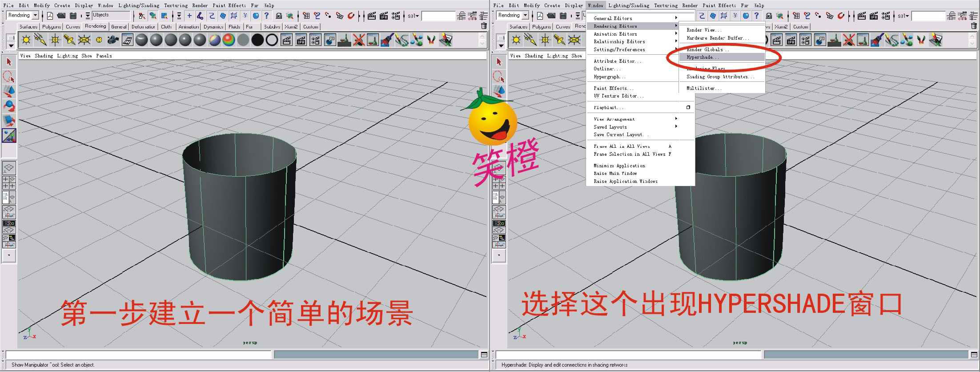
Task: Click the red X paint icon, left shelf
Action: point(359,40)
